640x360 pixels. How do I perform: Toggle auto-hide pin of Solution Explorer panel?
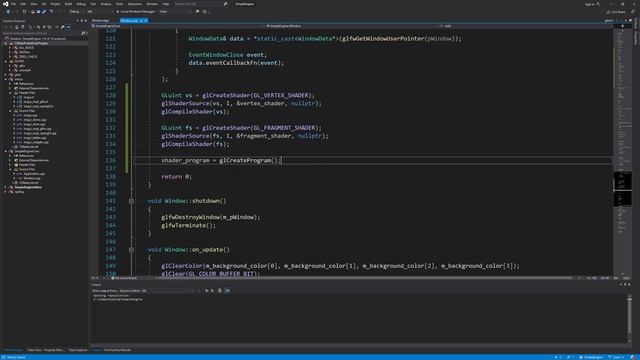(x=82, y=20)
